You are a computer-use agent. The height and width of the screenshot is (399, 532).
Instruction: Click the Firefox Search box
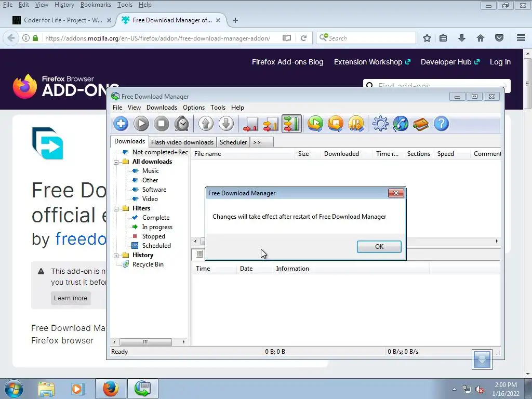[366, 38]
